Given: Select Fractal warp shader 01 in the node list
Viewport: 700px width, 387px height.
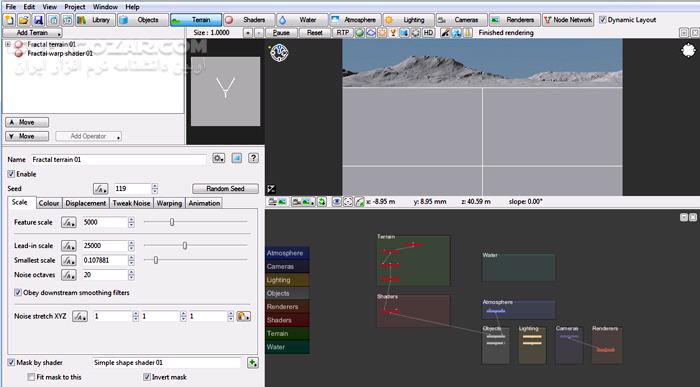Looking at the screenshot, I should click(x=60, y=53).
